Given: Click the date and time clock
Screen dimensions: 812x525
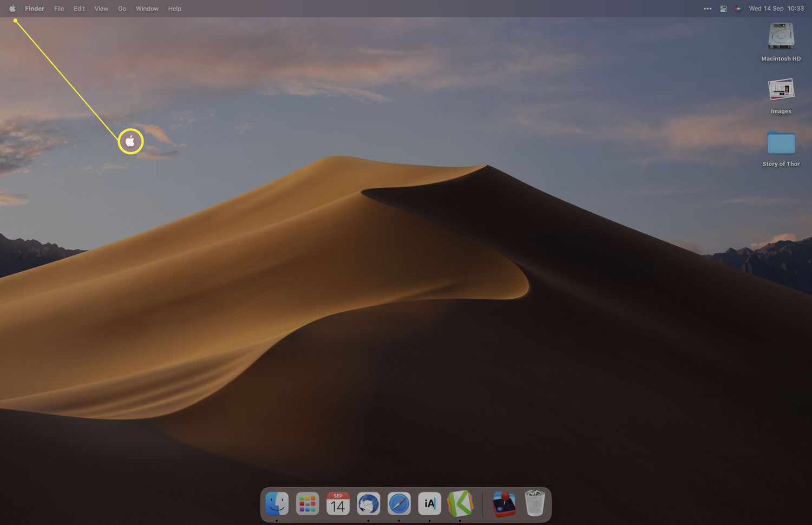Looking at the screenshot, I should pyautogui.click(x=776, y=9).
